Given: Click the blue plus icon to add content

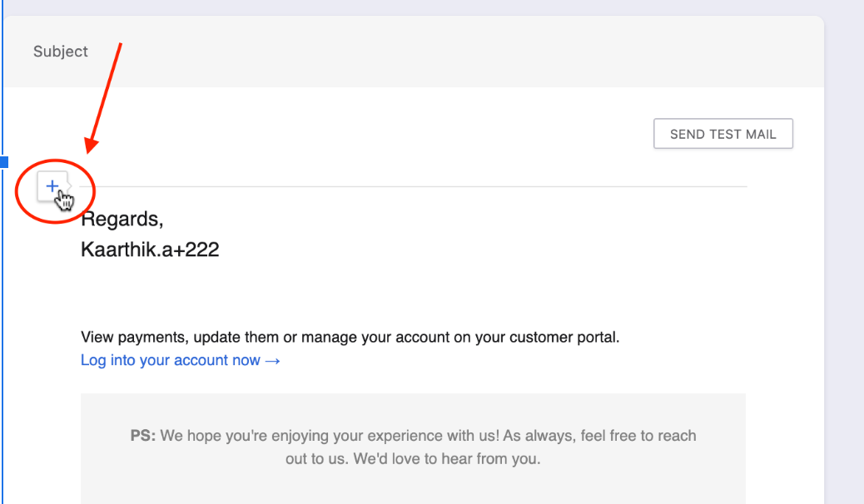Looking at the screenshot, I should pos(52,185).
